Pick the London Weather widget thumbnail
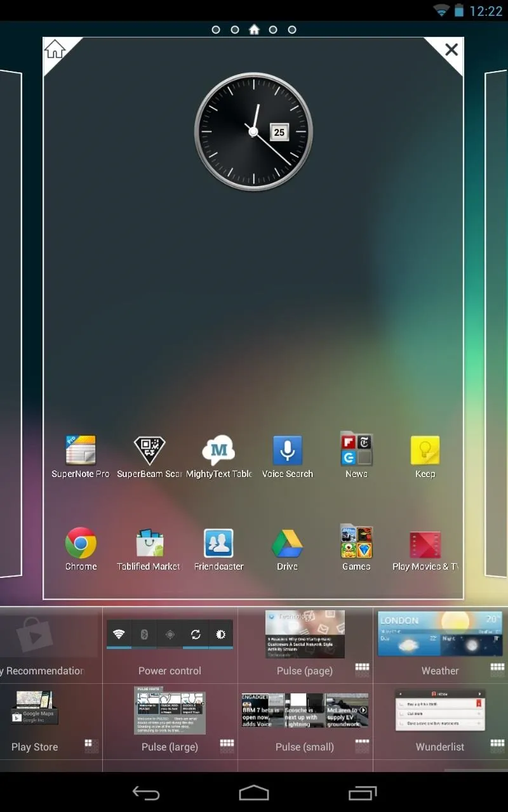Viewport: 508px width, 812px height. pos(440,634)
